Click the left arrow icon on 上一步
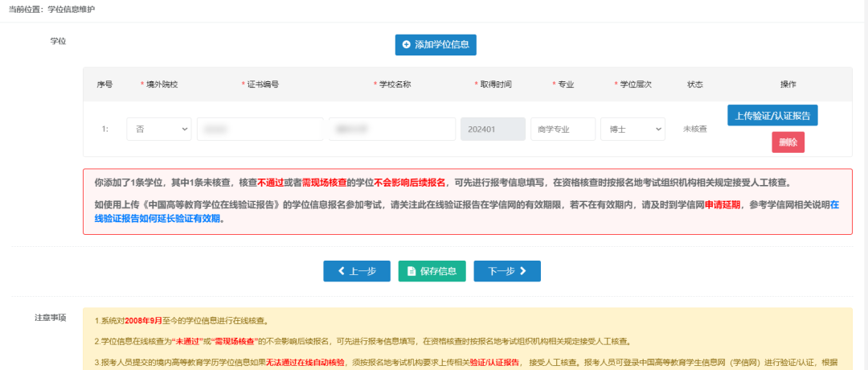Screen dimensions: 868x370 342,271
